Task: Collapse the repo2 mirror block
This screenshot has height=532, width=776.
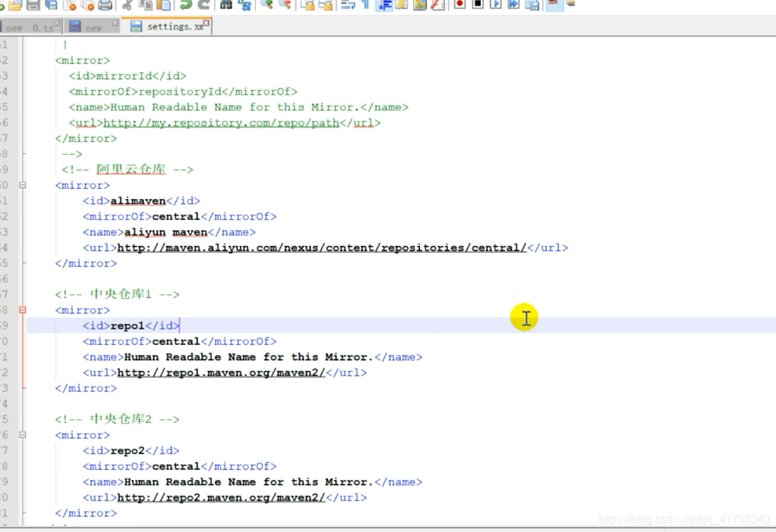Action: coord(22,435)
